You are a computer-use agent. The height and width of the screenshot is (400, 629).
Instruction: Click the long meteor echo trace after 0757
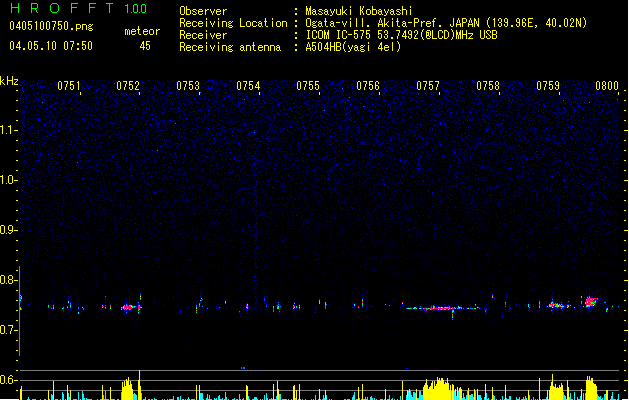click(443, 309)
